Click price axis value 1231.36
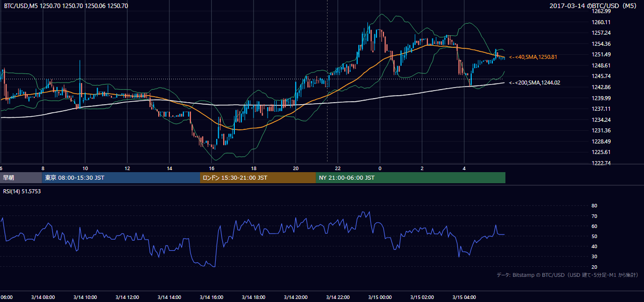Screen dimensions: 644x302 point(601,130)
